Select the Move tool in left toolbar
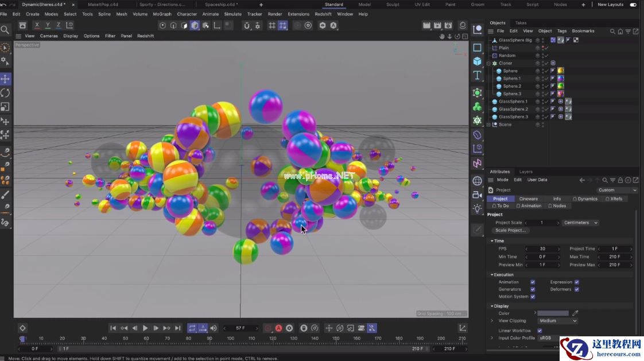644x361 pixels. (x=5, y=79)
